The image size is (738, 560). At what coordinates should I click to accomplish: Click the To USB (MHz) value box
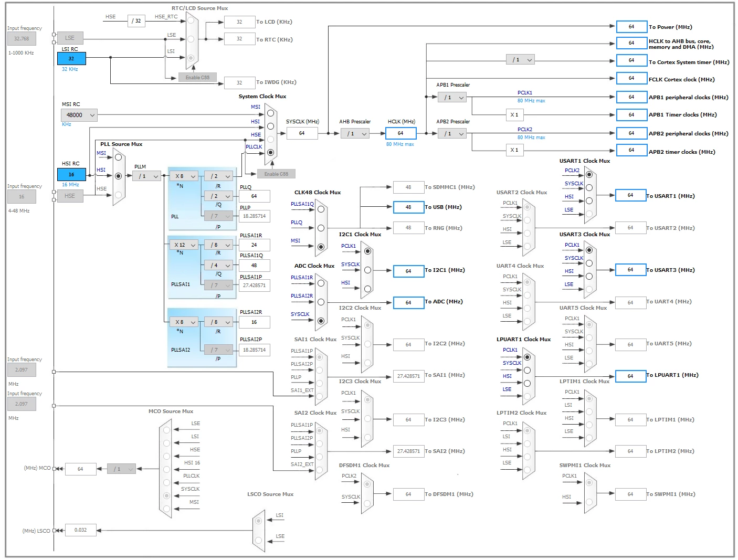tap(408, 207)
